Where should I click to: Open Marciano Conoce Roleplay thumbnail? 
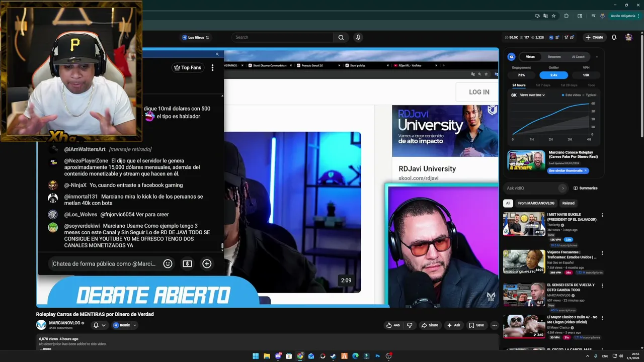[526, 160]
